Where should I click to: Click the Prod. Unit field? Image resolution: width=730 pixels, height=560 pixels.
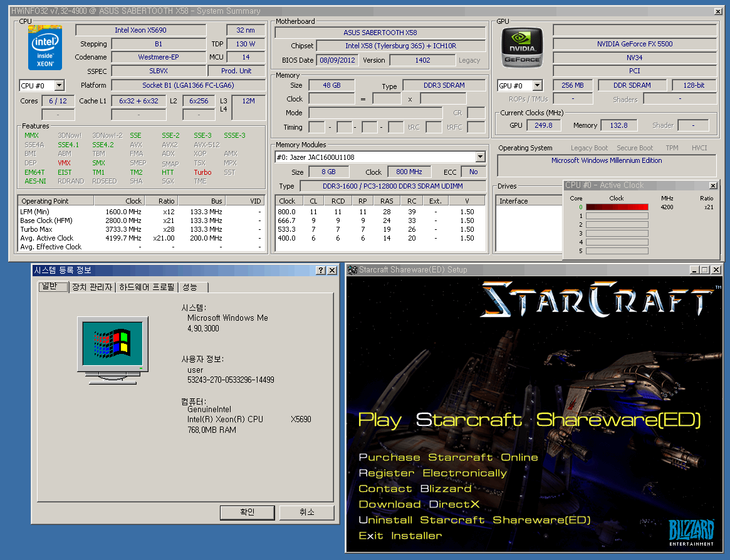pyautogui.click(x=236, y=71)
